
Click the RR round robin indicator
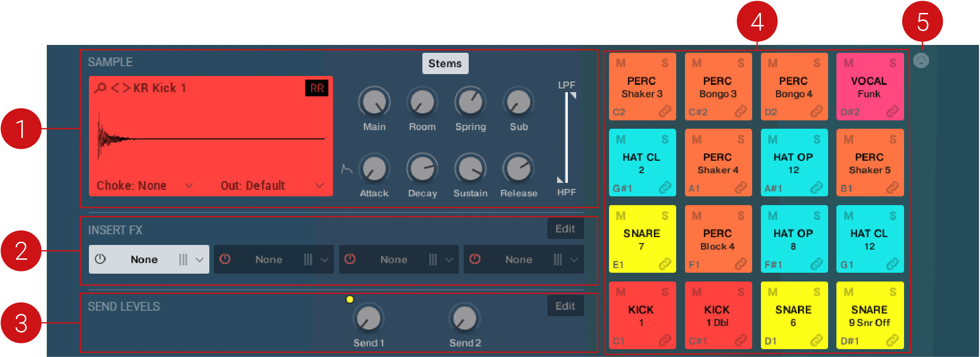(x=317, y=88)
